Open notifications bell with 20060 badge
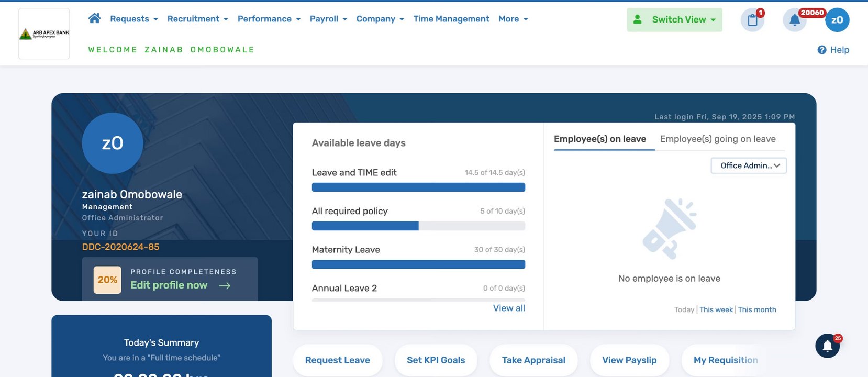Screen dimensions: 868x377 point(795,20)
